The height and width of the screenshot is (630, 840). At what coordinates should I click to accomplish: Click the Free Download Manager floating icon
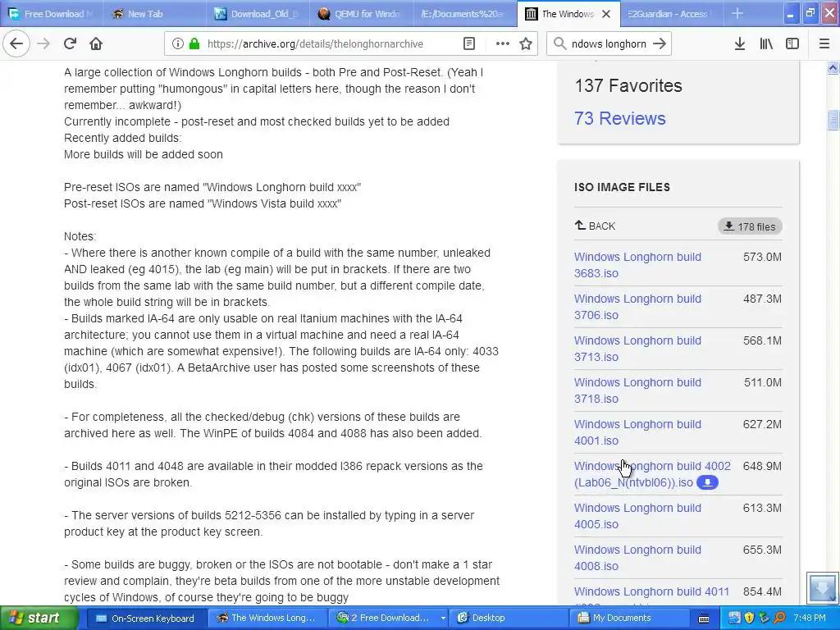click(x=822, y=588)
